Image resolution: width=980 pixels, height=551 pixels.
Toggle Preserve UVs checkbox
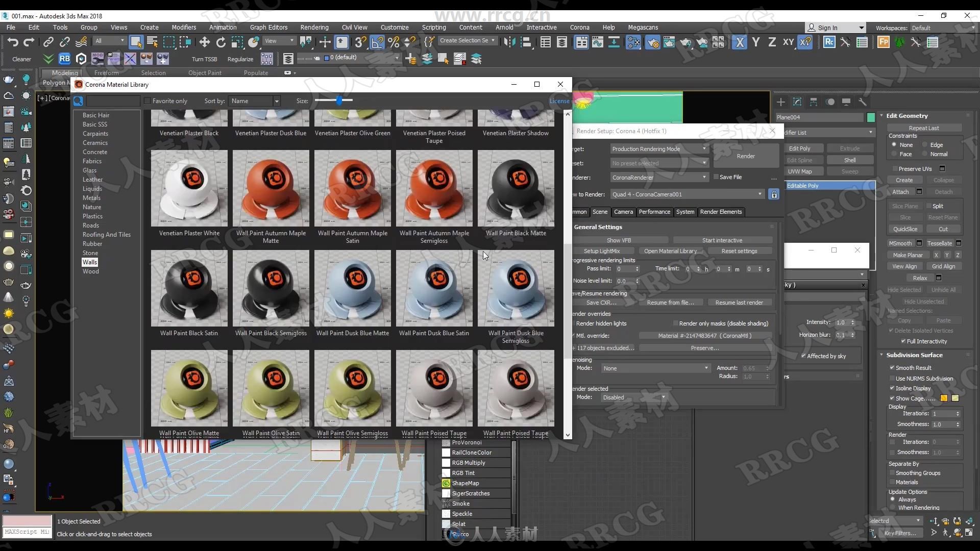[x=895, y=169]
